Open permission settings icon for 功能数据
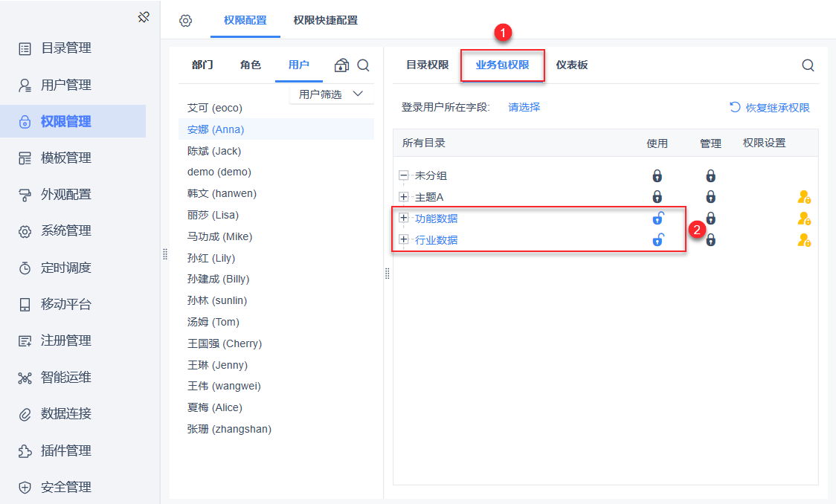The width and height of the screenshot is (836, 504). [x=803, y=219]
